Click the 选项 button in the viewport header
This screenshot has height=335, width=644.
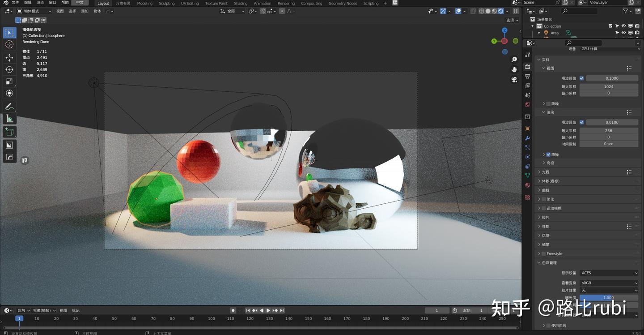(x=511, y=20)
